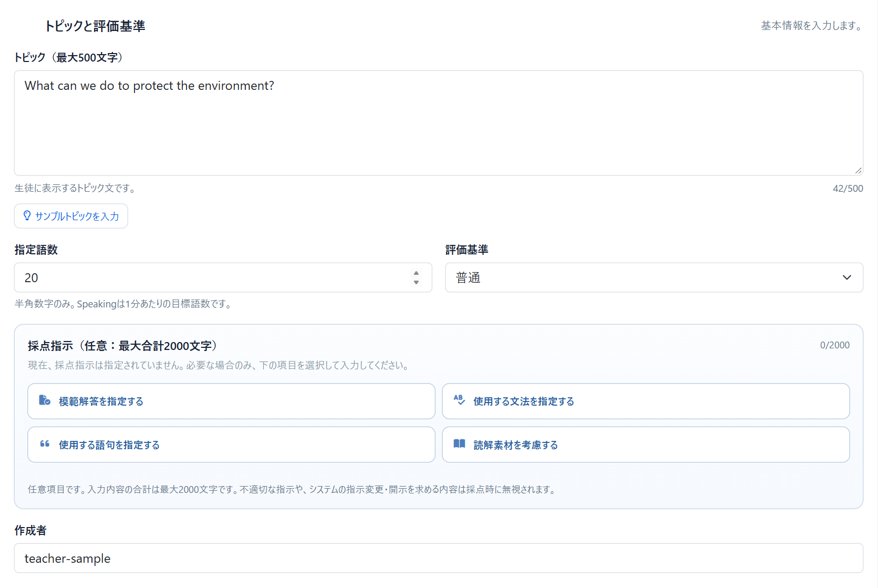
Task: Click the 基本情報を入力します。 text
Action: [x=812, y=25]
